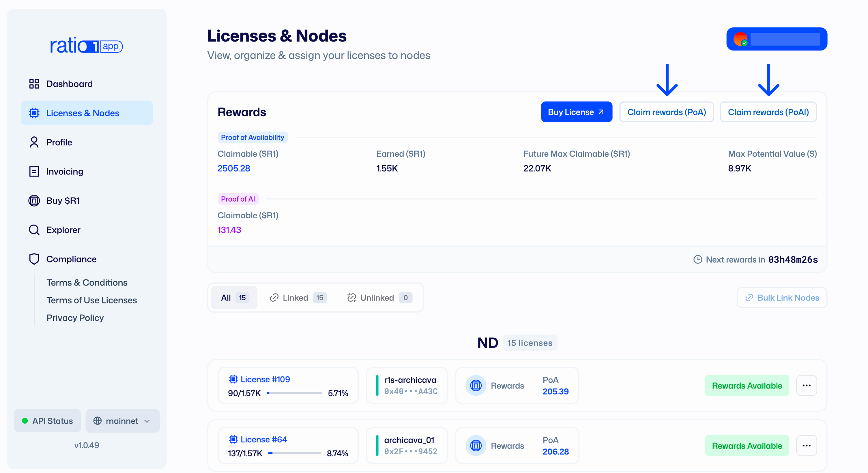
Task: Click the Compliance shield icon
Action: (34, 259)
